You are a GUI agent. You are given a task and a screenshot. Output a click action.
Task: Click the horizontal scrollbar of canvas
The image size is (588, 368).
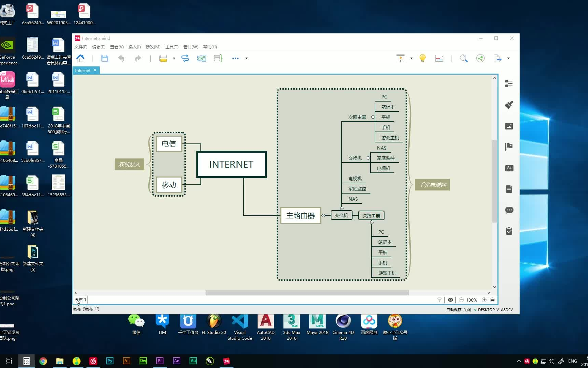pyautogui.click(x=307, y=293)
